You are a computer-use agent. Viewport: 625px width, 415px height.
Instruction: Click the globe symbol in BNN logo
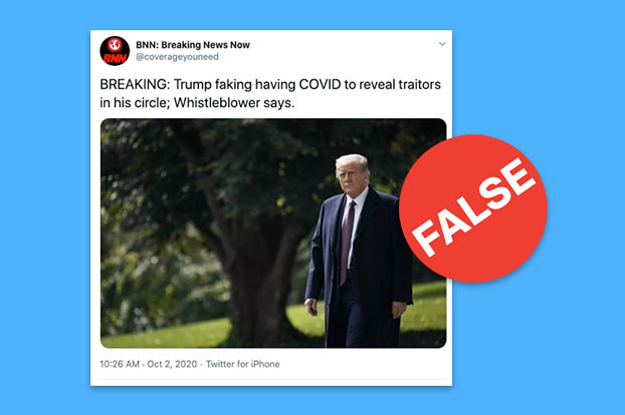(x=115, y=45)
